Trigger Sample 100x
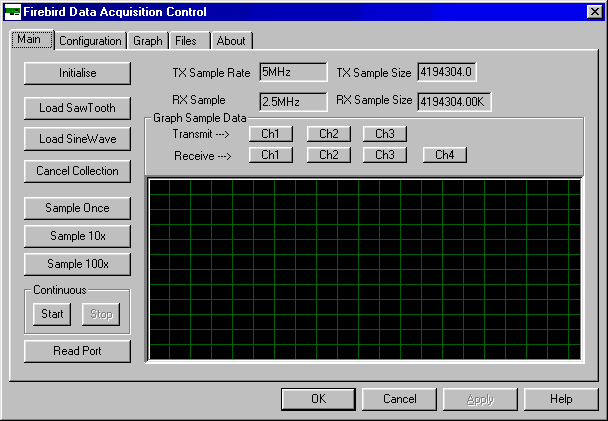Screen dimensions: 608x421 click(77, 264)
